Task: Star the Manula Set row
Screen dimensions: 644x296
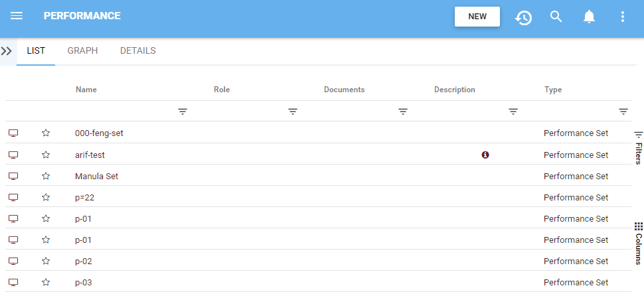Action: tap(46, 176)
